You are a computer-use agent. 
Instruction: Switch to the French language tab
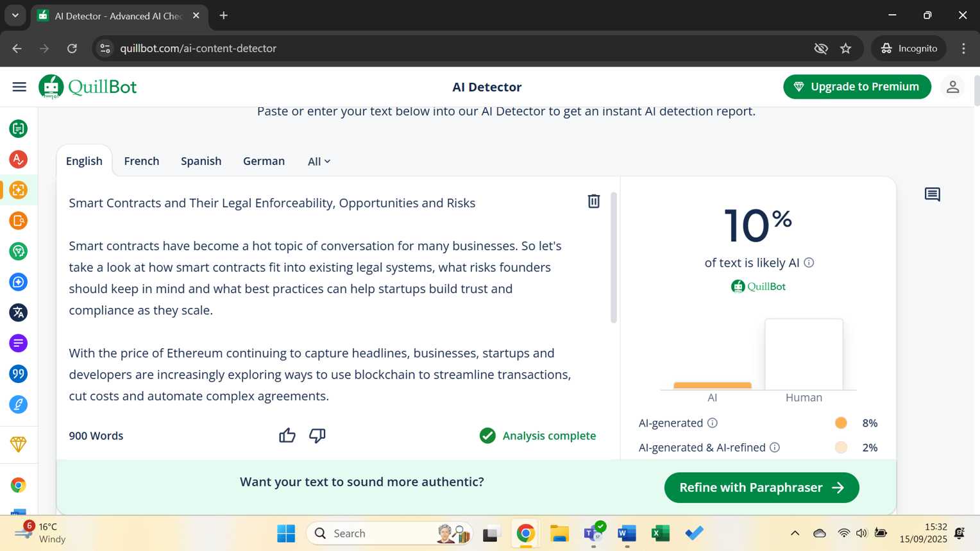(141, 161)
